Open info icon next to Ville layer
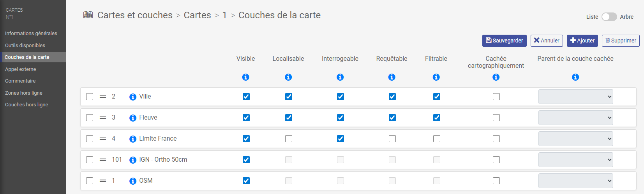 click(133, 97)
